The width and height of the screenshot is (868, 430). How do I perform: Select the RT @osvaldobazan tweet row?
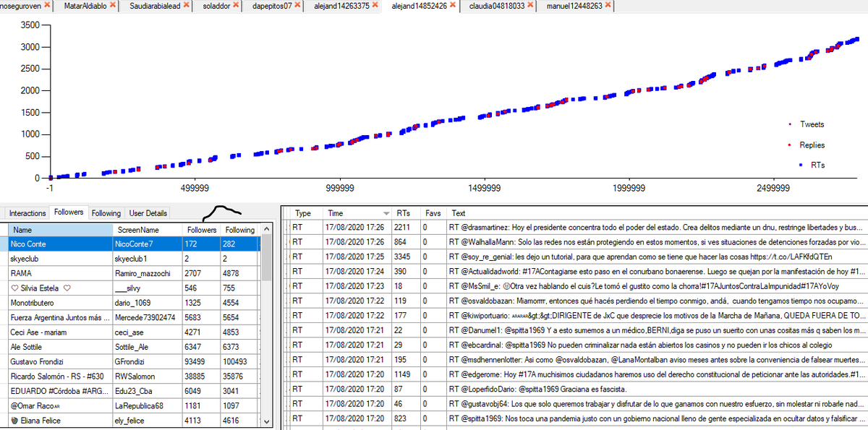pos(579,300)
